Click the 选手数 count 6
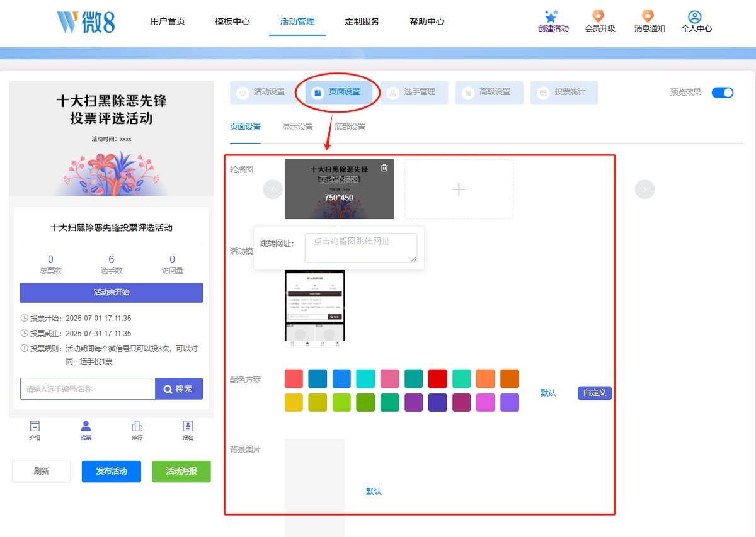Viewport: 756px width, 537px height. point(112,259)
